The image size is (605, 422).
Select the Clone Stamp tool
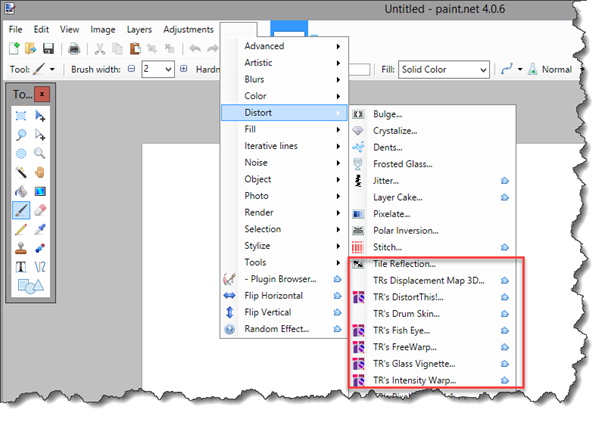coord(21,248)
